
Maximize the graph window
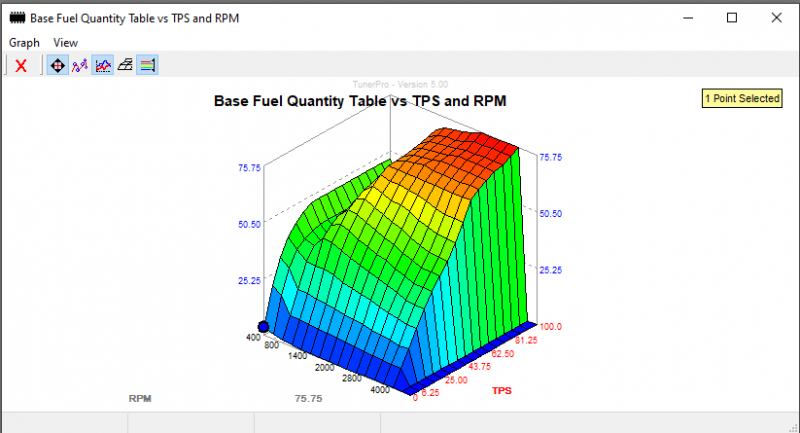[732, 18]
